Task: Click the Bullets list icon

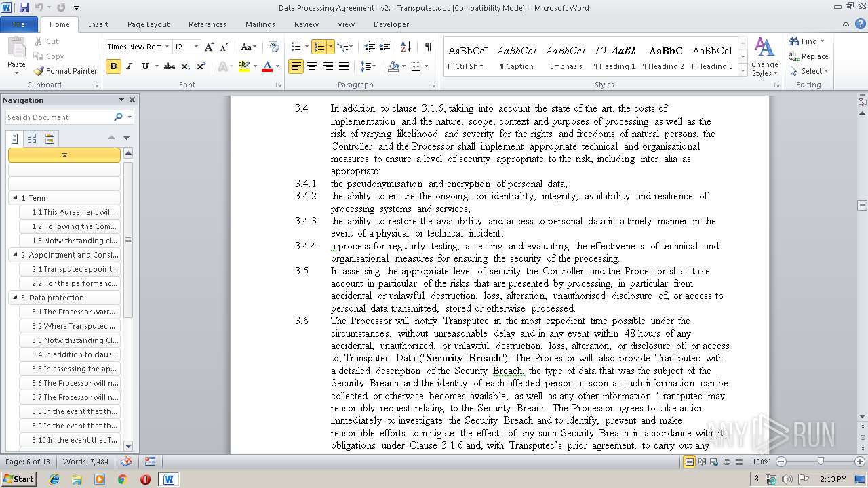Action: pos(296,47)
